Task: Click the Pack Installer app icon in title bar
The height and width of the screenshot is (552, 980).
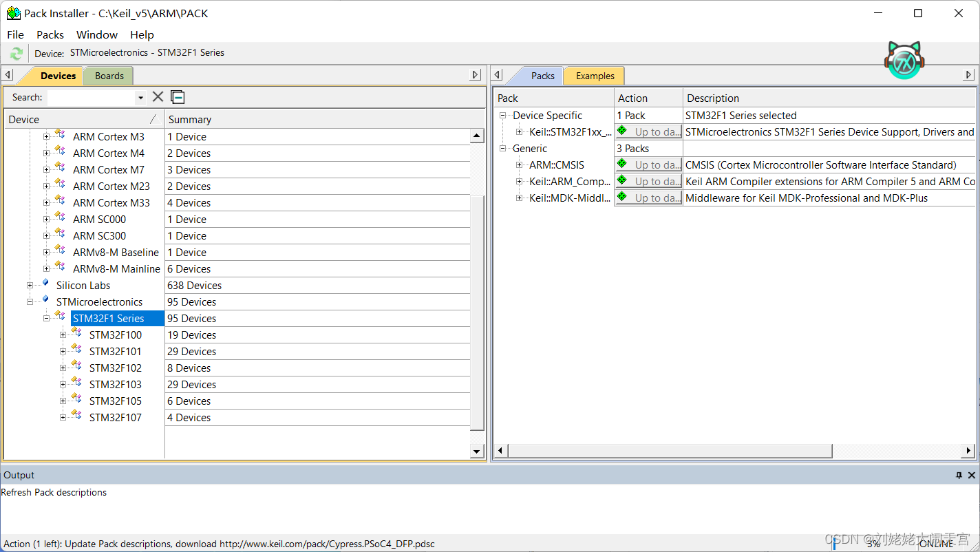Action: click(x=13, y=13)
